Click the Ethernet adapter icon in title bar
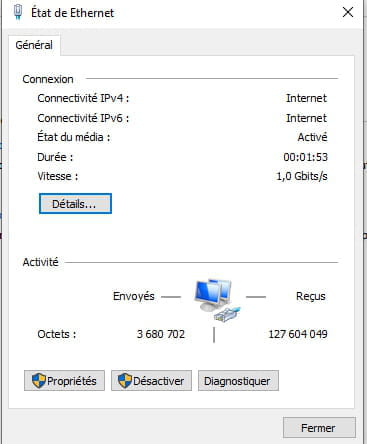 18,12
